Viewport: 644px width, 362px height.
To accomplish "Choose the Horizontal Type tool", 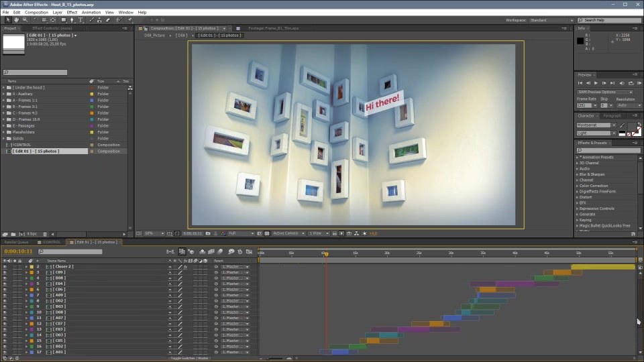I will tap(80, 19).
